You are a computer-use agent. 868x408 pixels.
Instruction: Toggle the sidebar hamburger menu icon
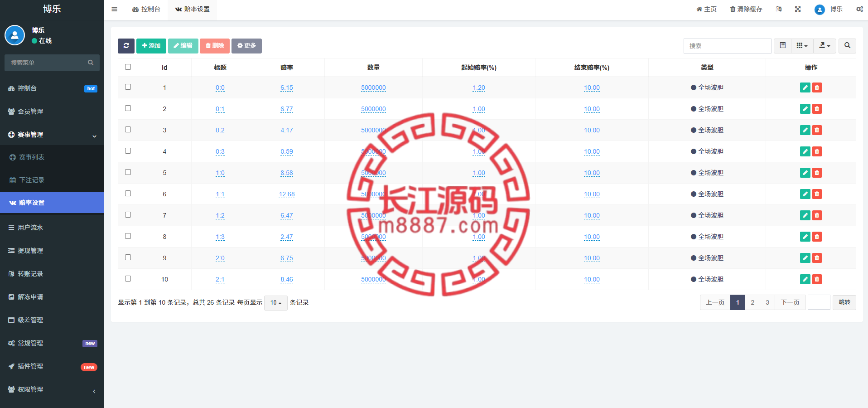coord(114,9)
